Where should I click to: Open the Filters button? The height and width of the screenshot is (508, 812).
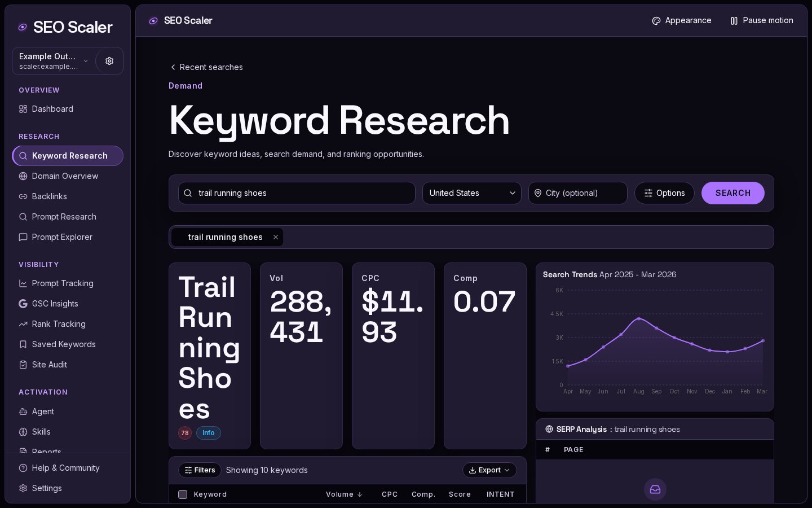[x=200, y=470]
